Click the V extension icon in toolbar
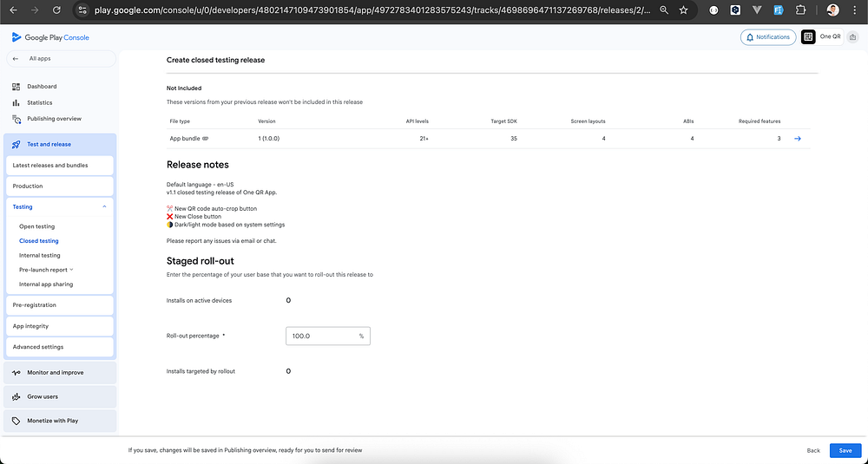The width and height of the screenshot is (868, 464). 757,10
